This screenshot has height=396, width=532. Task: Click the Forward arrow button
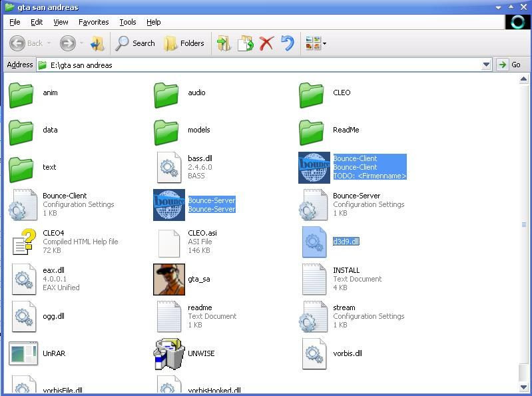pos(67,43)
